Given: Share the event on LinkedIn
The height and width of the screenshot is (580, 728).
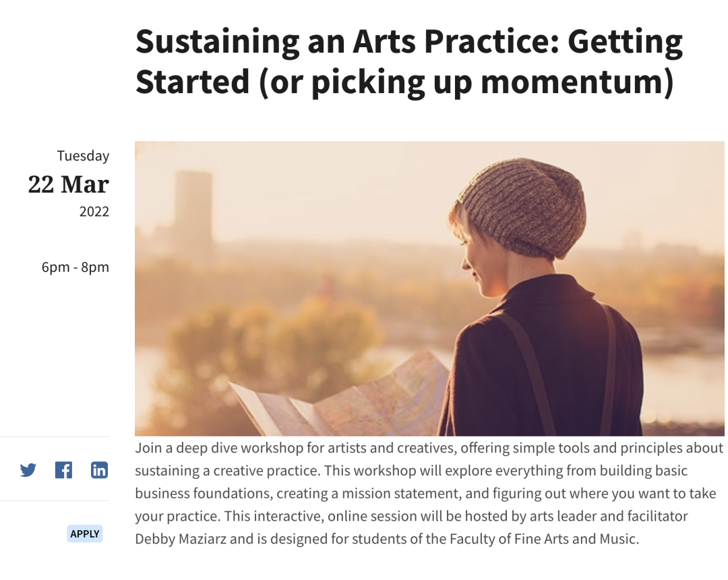Looking at the screenshot, I should 99,470.
